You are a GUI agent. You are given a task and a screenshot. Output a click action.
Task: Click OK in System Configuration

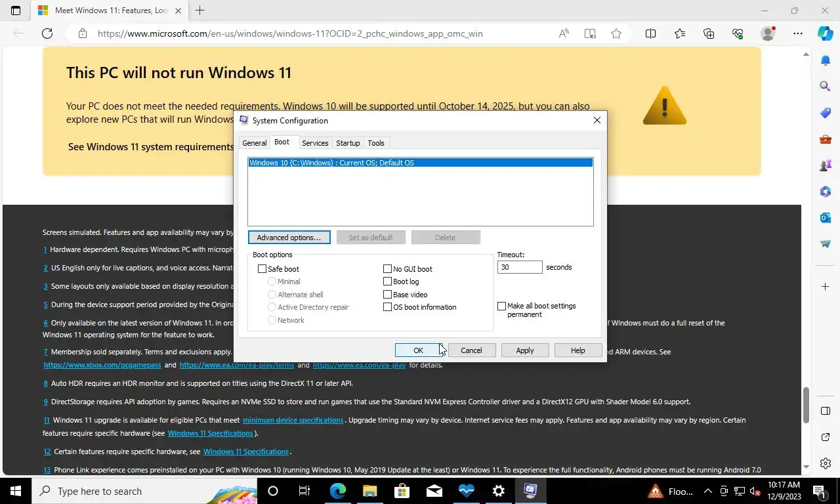click(x=418, y=350)
